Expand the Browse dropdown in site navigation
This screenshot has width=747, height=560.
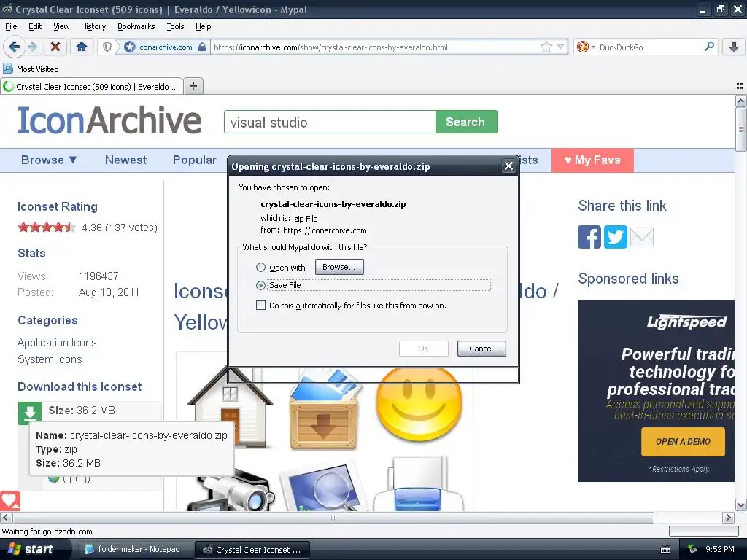click(x=49, y=160)
